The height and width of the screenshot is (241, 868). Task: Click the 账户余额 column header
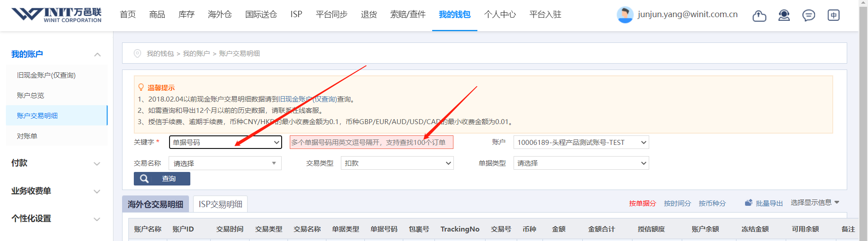click(x=705, y=229)
